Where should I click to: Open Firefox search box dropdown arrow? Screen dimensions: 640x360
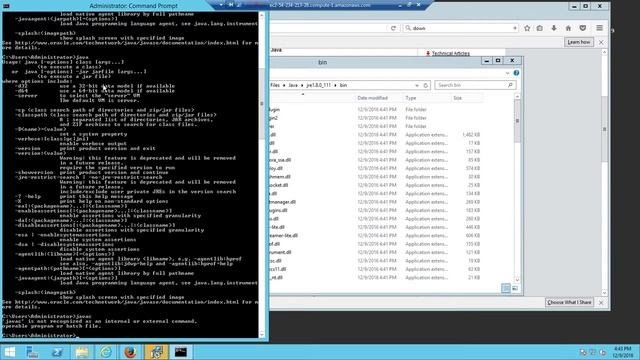515,28
